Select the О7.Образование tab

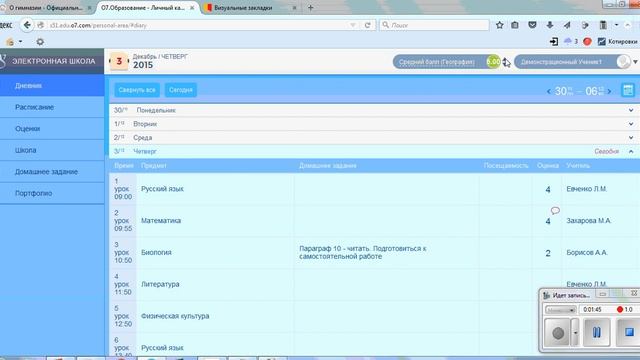coord(148,8)
